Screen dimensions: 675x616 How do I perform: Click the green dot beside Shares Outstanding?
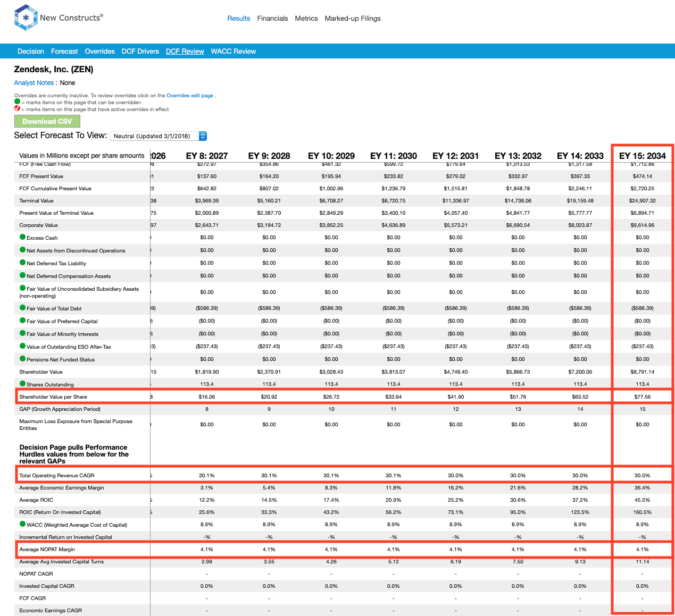click(x=22, y=384)
